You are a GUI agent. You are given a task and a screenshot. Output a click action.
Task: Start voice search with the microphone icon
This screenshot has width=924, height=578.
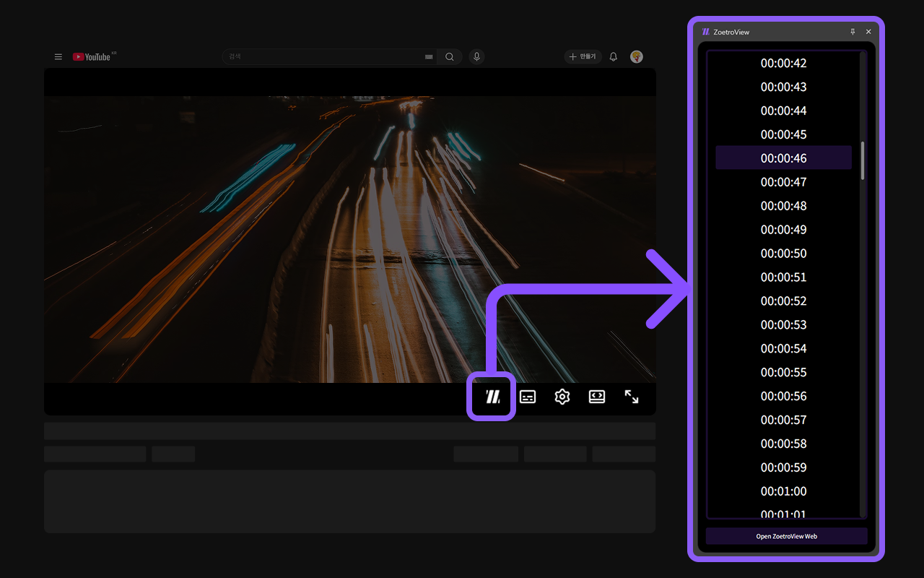476,56
